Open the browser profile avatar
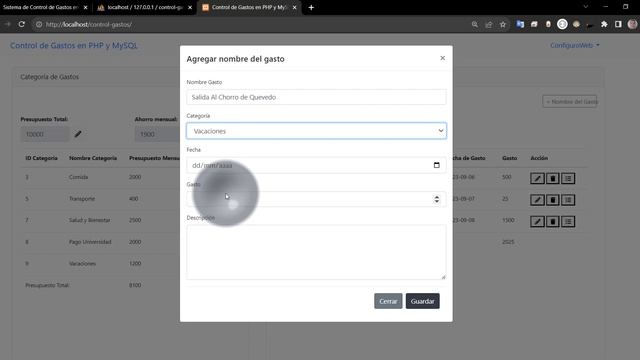 pyautogui.click(x=632, y=24)
